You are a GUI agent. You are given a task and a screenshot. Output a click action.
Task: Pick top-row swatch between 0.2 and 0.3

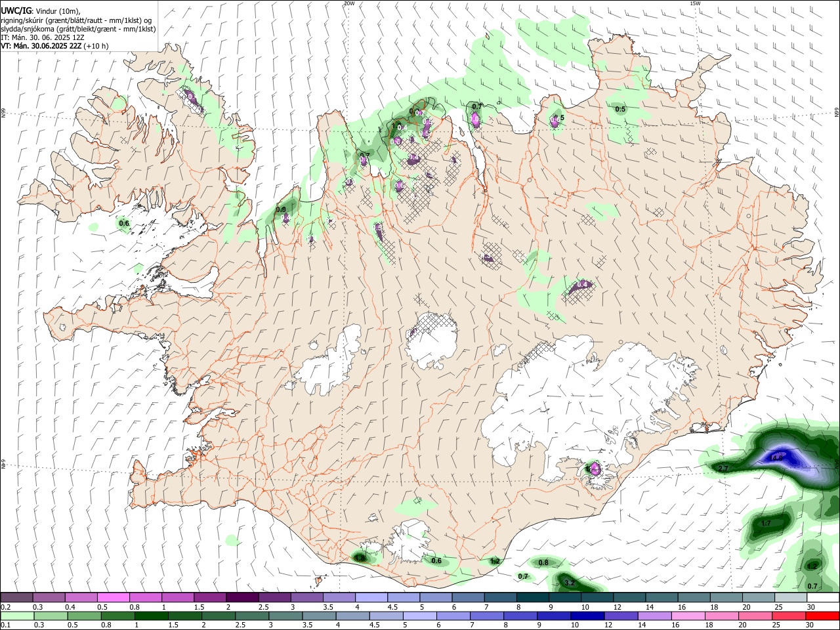[16, 598]
